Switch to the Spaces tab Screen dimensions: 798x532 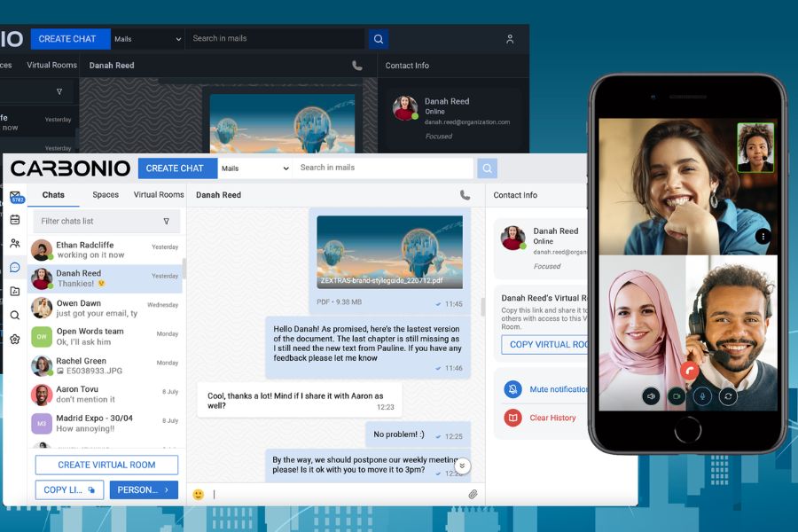tap(106, 194)
